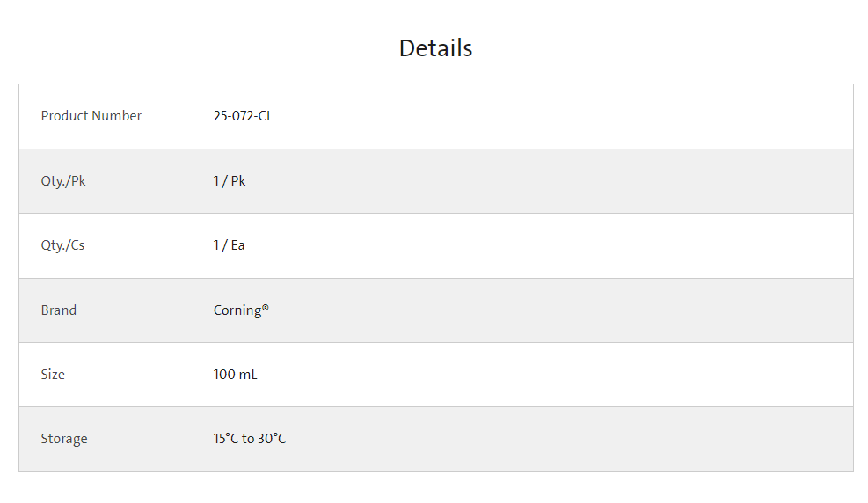Screen dimensions: 868x503
Task: Click the 1 / Ea value
Action: (230, 245)
